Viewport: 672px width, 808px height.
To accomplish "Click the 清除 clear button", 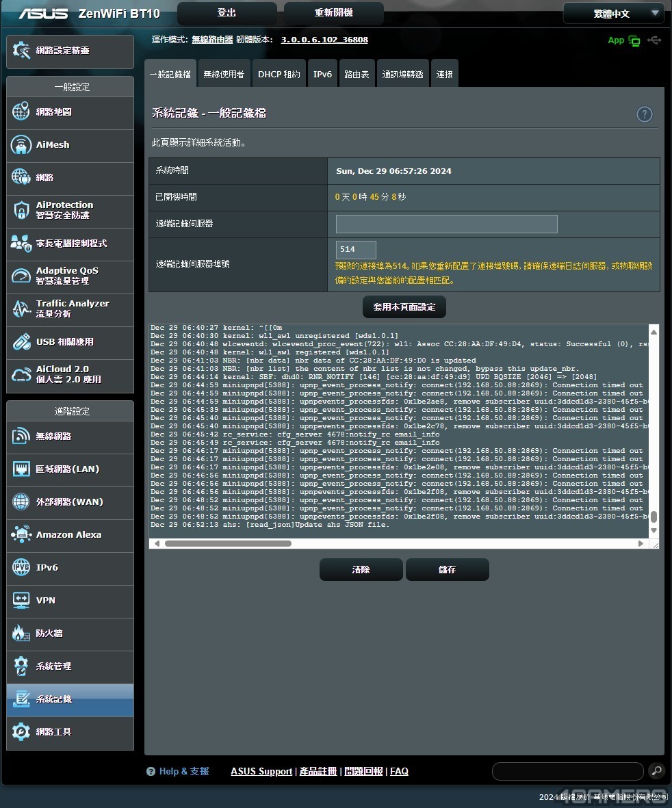I will (361, 569).
